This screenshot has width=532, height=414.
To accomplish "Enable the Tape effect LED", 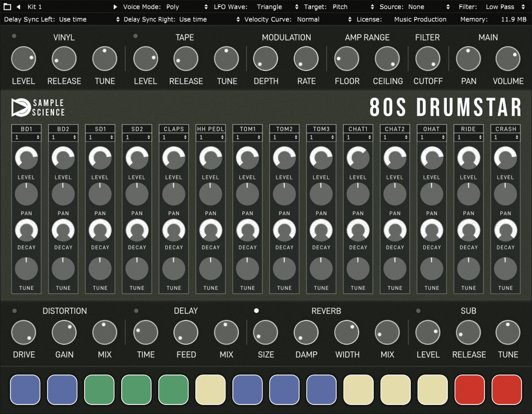I will coord(136,36).
